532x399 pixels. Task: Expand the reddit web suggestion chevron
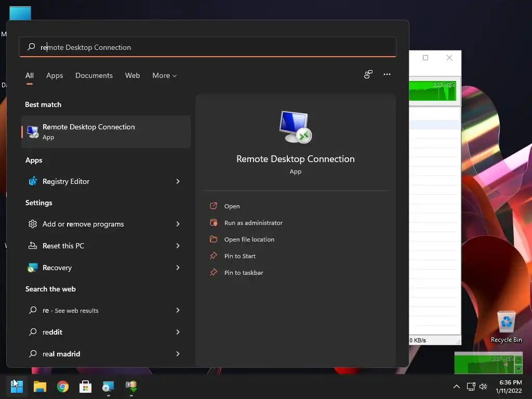click(x=178, y=332)
